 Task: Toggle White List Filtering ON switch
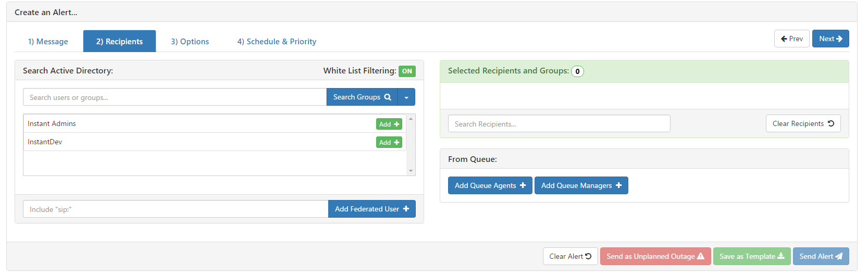407,71
